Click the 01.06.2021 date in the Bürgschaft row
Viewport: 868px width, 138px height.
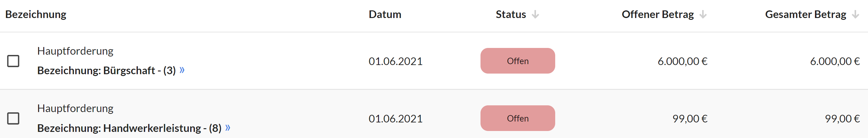[x=396, y=61]
